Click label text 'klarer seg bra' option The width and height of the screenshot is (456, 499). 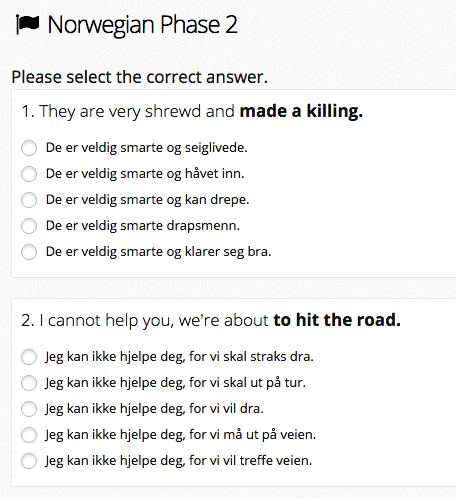228,252
